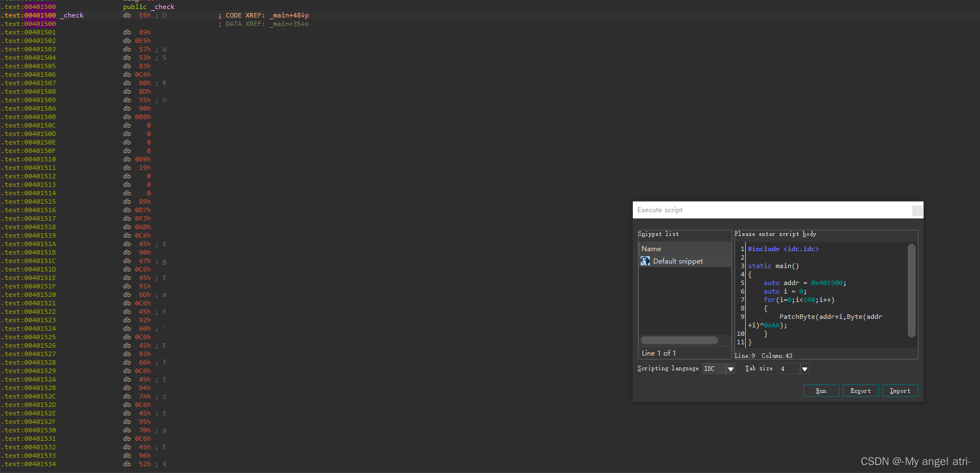The image size is (980, 473).
Task: Click address .text:00401508
Action: [x=28, y=91]
